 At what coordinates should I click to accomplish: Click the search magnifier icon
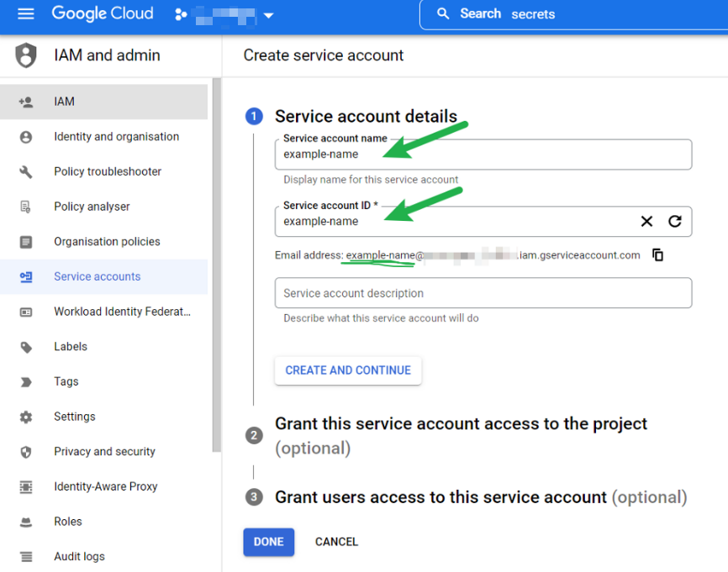pos(443,14)
